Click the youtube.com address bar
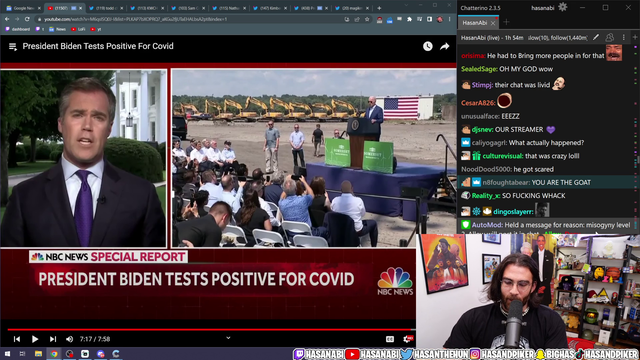640x360 pixels. (188, 19)
